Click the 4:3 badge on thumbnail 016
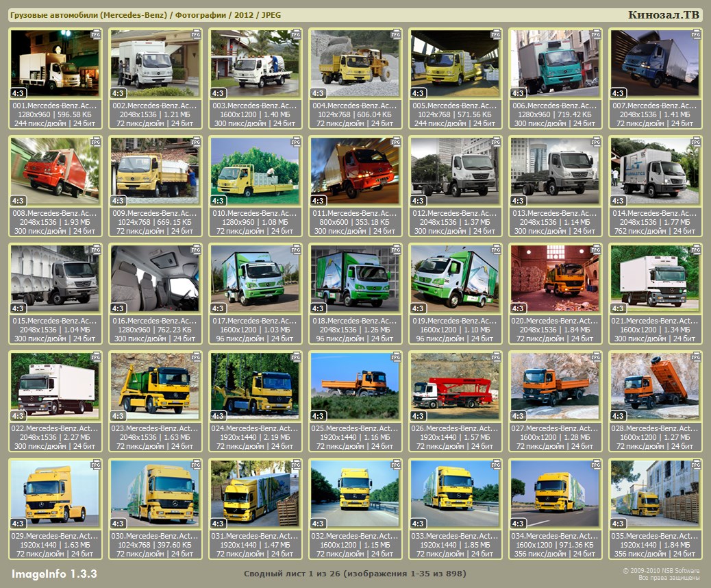The image size is (711, 588). tap(118, 308)
